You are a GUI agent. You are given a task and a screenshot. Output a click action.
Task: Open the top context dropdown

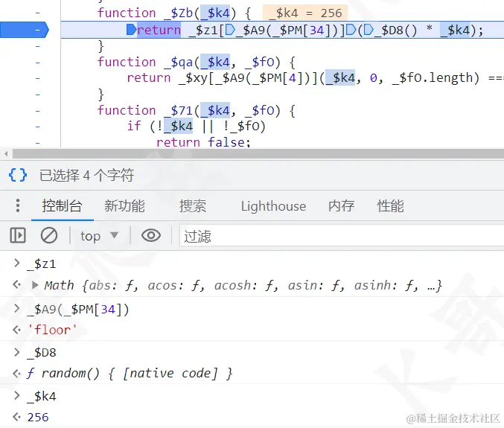pos(99,236)
